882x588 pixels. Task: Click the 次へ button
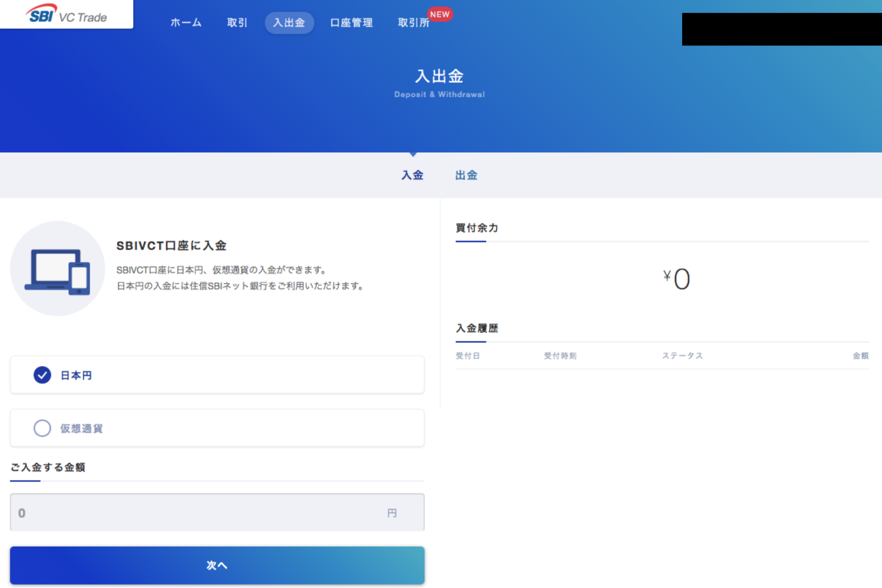point(217,565)
